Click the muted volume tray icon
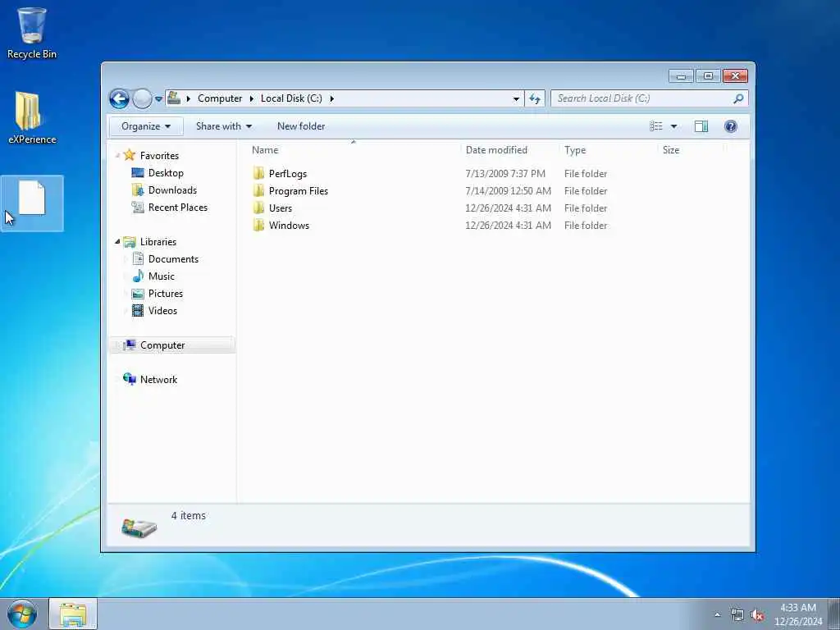 pos(757,615)
